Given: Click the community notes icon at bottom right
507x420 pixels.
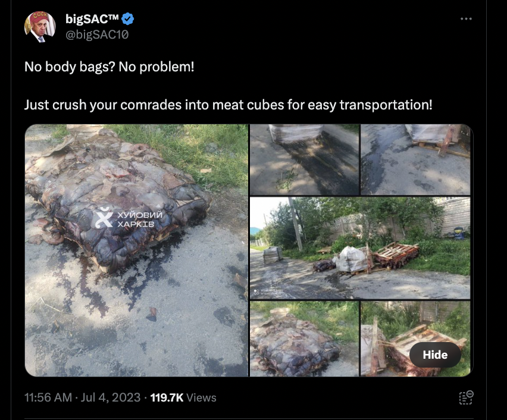Looking at the screenshot, I should coord(466,397).
